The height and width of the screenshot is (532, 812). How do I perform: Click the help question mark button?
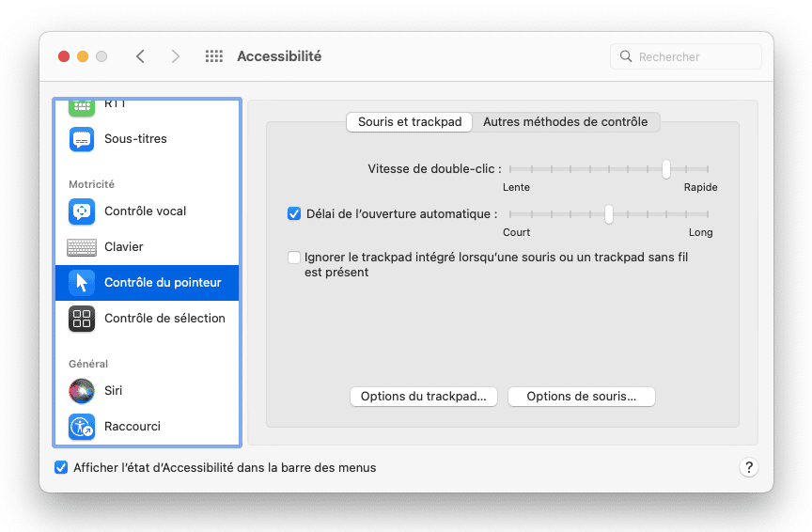(x=749, y=467)
